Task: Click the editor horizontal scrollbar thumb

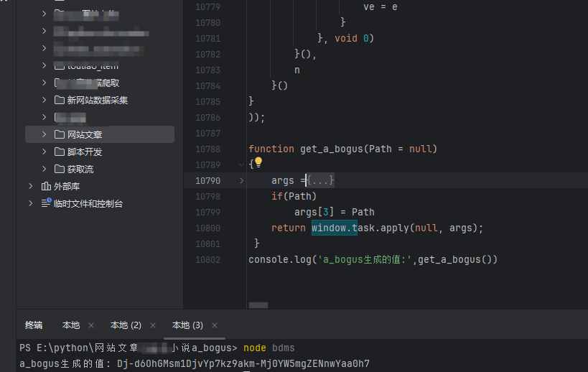Action: (258, 304)
